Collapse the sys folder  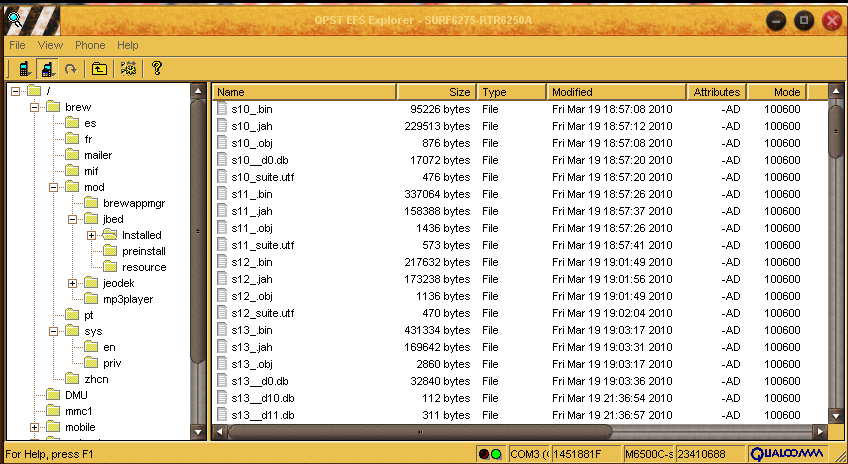(53, 331)
